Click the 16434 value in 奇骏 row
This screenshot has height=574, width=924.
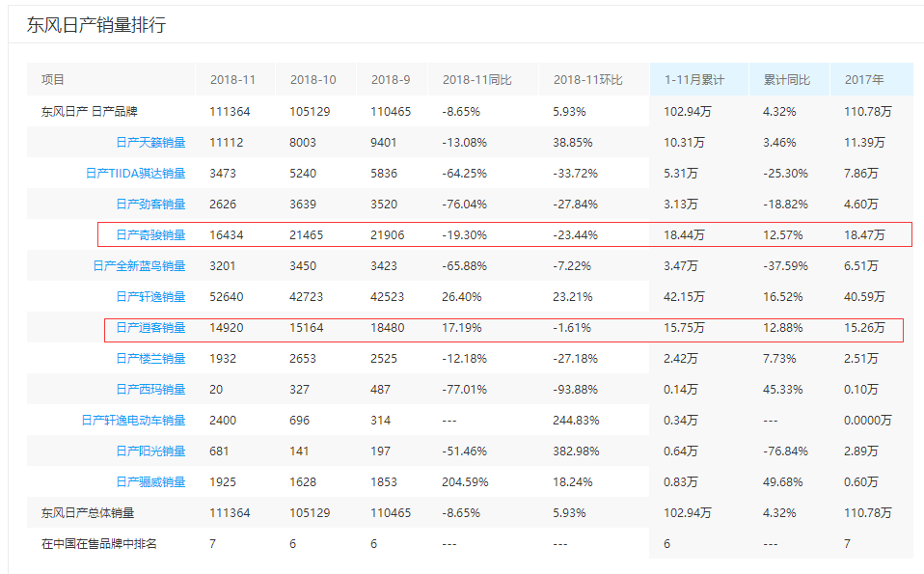(x=227, y=235)
